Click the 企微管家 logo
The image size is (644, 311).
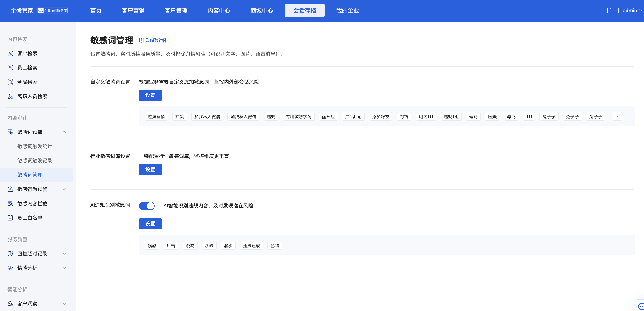pyautogui.click(x=22, y=11)
